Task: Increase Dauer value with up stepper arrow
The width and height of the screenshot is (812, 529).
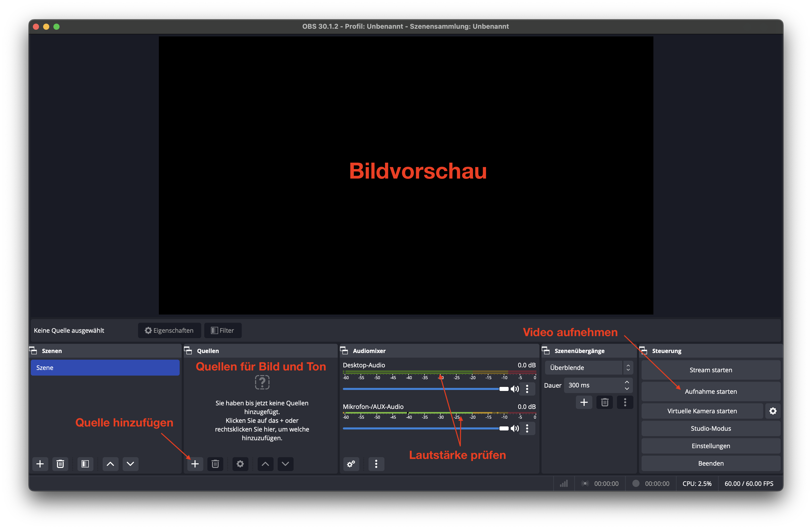Action: [627, 382]
